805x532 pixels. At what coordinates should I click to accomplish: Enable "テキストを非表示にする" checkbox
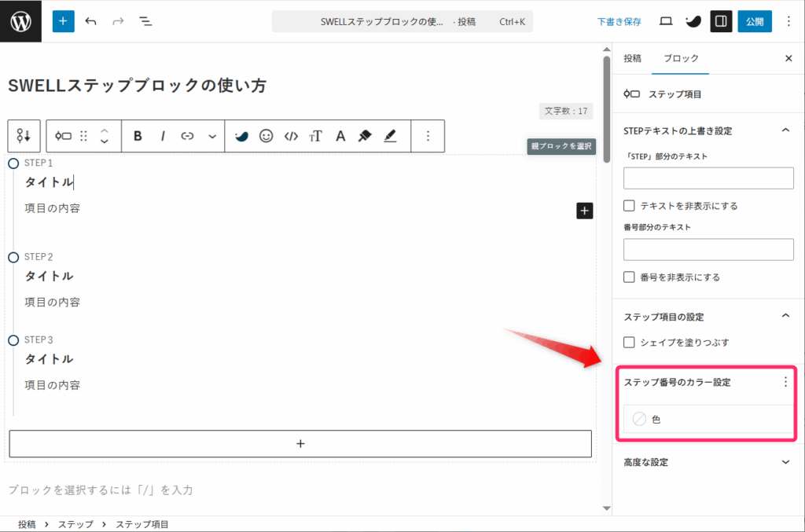[629, 206]
